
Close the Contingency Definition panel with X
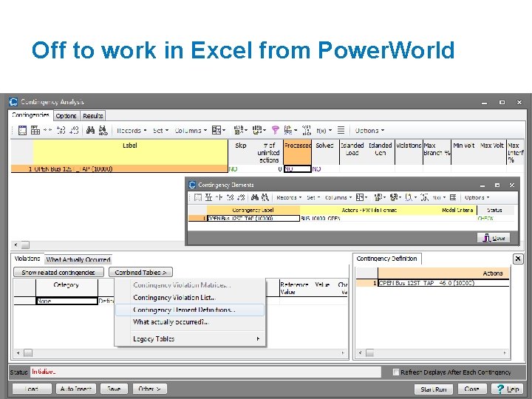[x=518, y=259]
